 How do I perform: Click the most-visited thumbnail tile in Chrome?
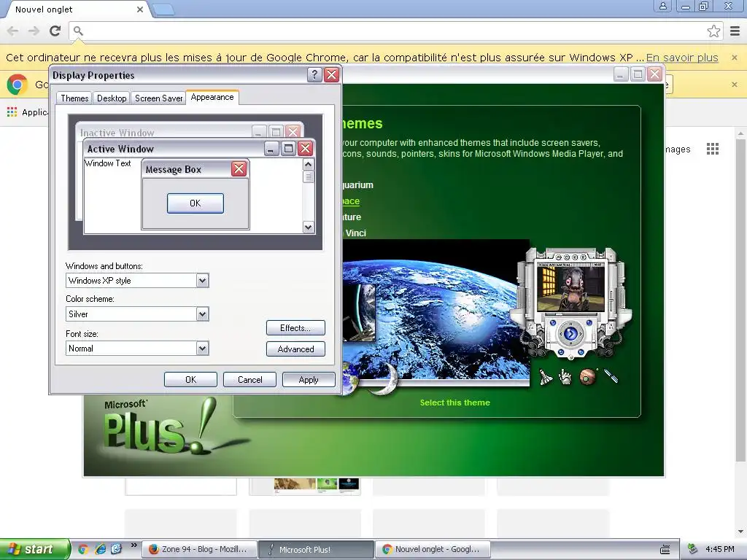[305, 486]
